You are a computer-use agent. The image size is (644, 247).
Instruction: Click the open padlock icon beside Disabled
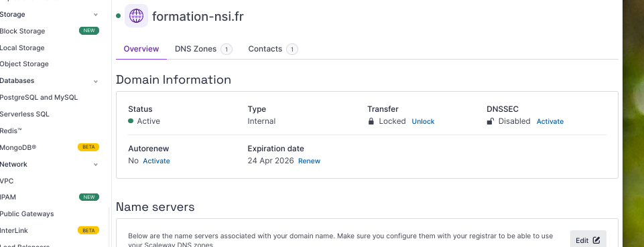point(490,121)
